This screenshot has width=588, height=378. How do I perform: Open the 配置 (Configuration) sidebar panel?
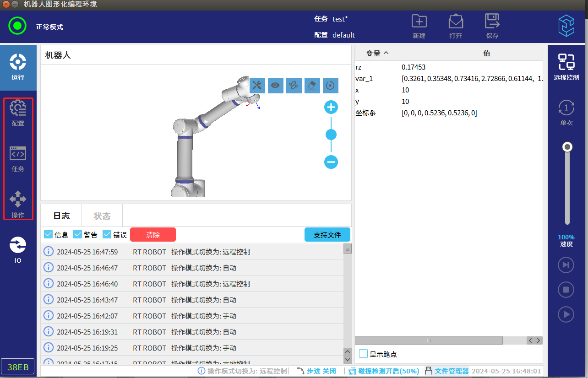[x=18, y=113]
